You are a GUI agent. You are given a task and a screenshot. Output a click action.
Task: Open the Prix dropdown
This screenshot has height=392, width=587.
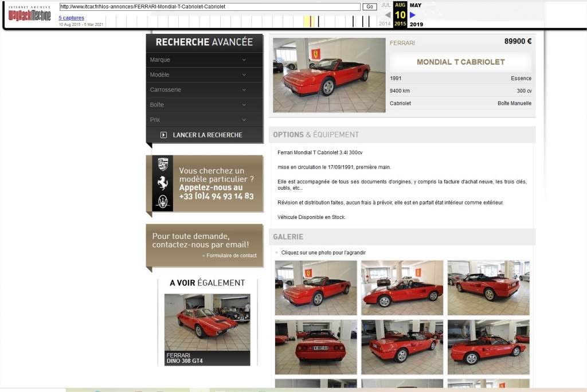[x=204, y=120]
